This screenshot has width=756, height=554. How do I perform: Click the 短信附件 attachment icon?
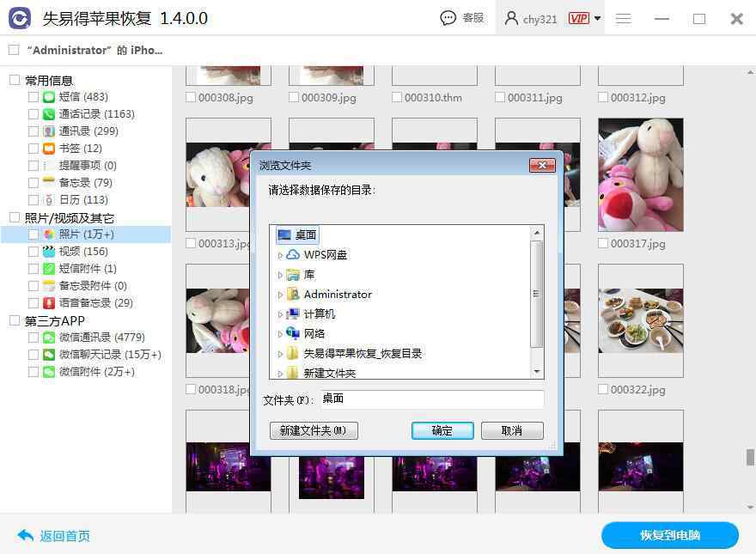click(x=49, y=269)
